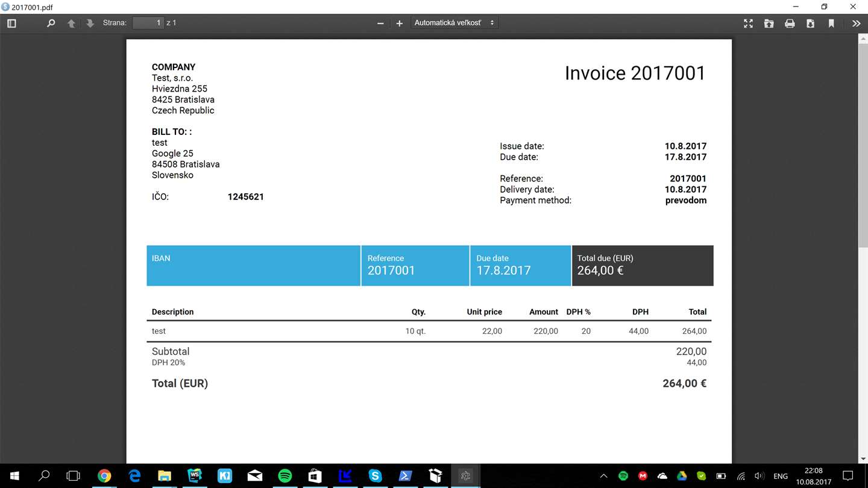Zoom out of the PDF
868x488 pixels.
pyautogui.click(x=380, y=23)
